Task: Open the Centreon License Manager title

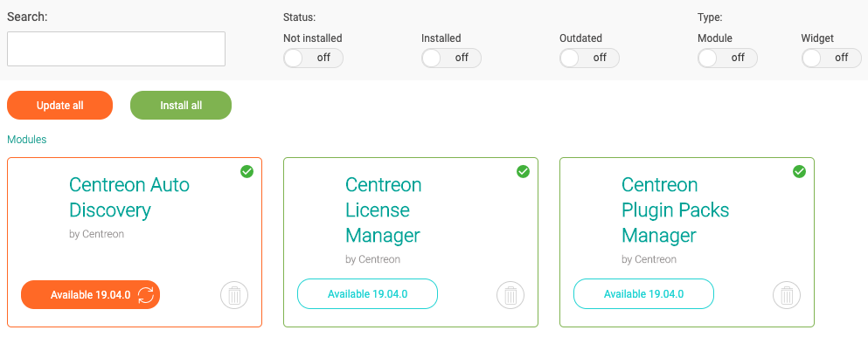Action: 383,210
